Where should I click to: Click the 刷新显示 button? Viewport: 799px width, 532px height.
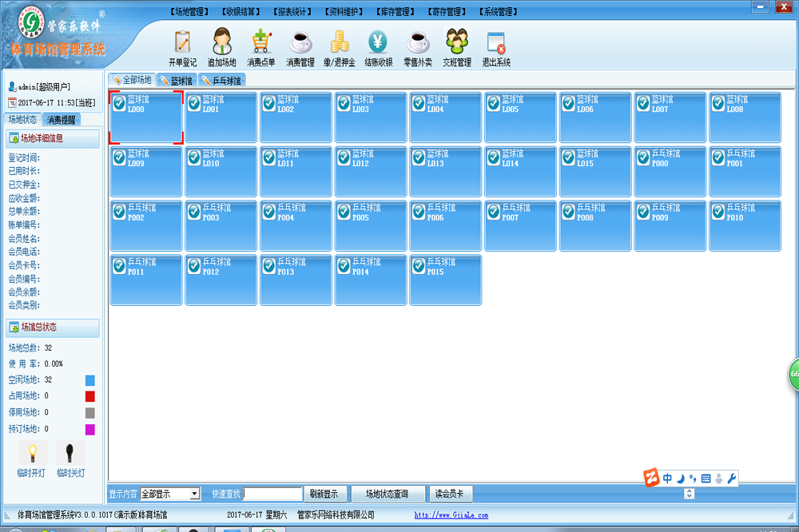pos(324,494)
